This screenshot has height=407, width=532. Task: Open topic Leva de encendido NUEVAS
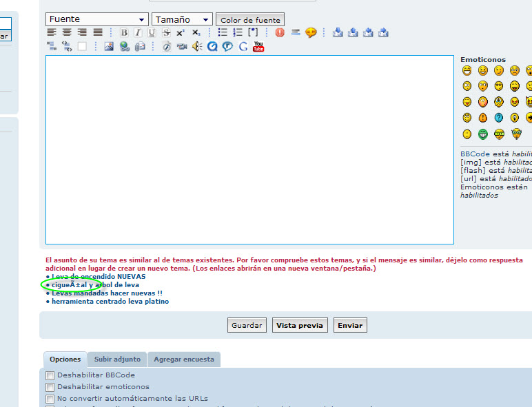click(99, 276)
